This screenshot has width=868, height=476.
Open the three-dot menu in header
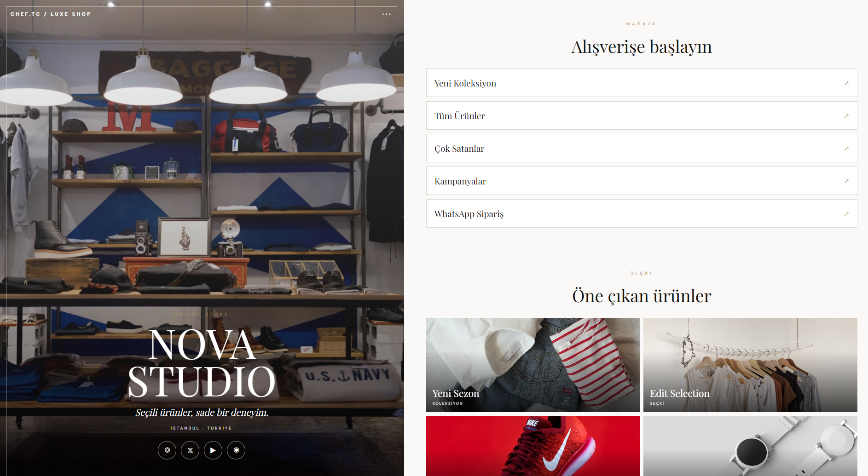coord(386,14)
